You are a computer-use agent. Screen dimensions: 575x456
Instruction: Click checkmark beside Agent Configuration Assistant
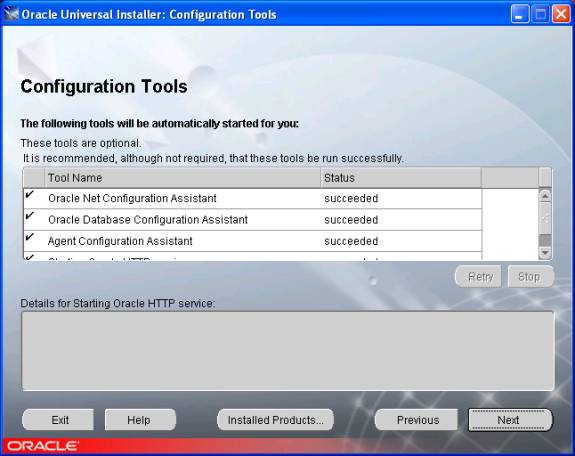29,237
